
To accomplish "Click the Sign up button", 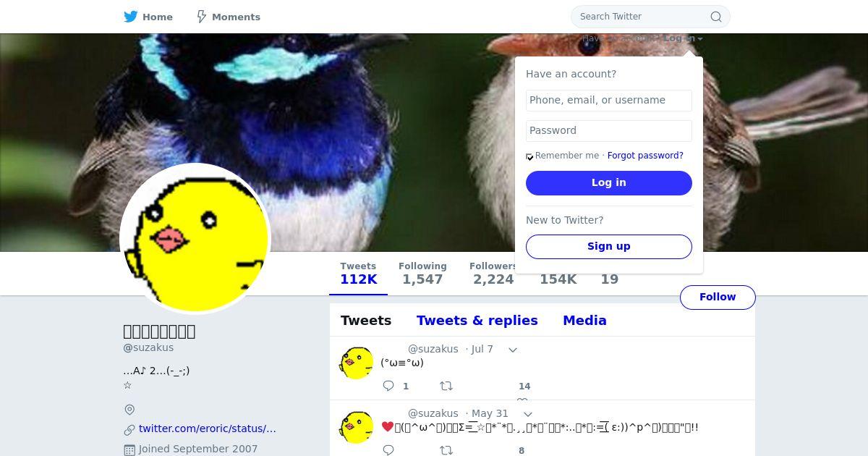I will [x=609, y=247].
